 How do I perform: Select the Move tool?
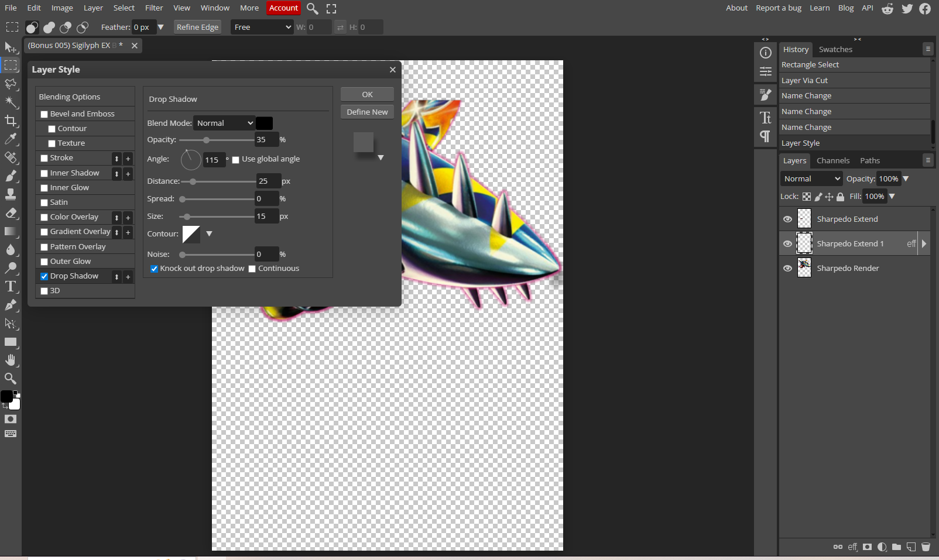click(x=11, y=47)
